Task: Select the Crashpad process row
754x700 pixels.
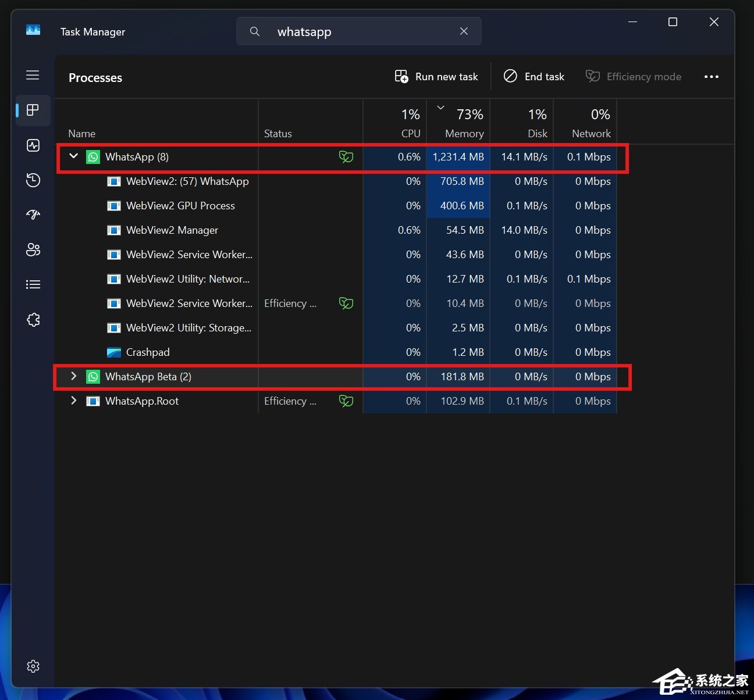Action: pos(336,352)
